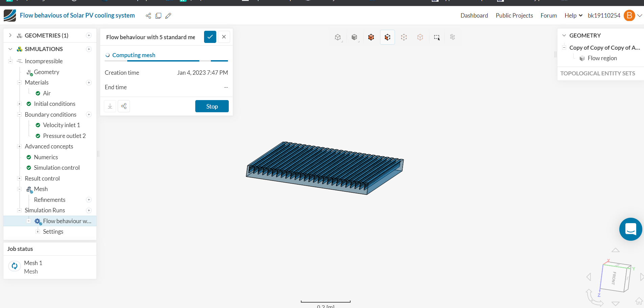Expand the Initial conditions node
644x308 pixels.
click(20, 104)
